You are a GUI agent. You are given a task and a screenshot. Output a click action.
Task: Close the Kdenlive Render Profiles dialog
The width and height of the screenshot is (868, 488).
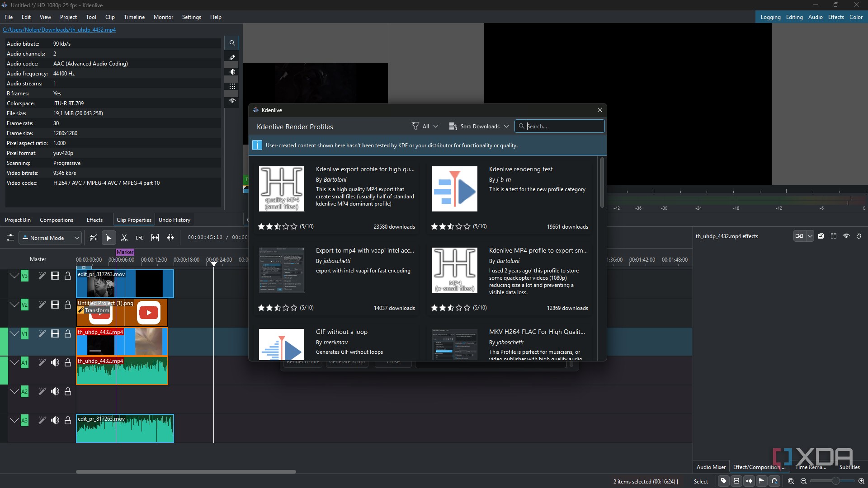tap(600, 110)
